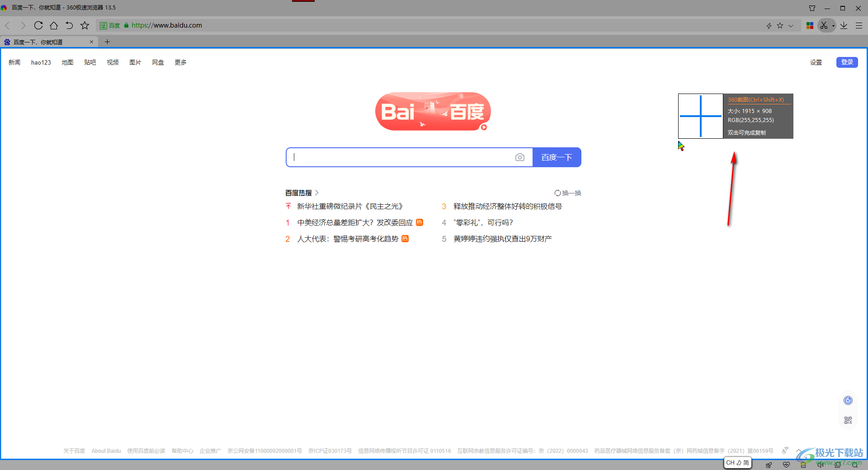The width and height of the screenshot is (868, 470).
Task: Click the undo closed tab icon
Action: (69, 25)
